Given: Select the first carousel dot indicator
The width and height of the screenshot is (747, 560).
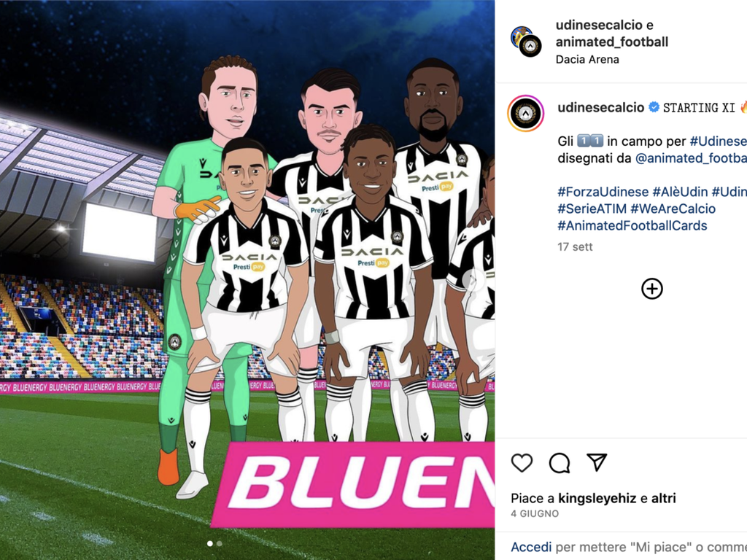Looking at the screenshot, I should pyautogui.click(x=210, y=543).
